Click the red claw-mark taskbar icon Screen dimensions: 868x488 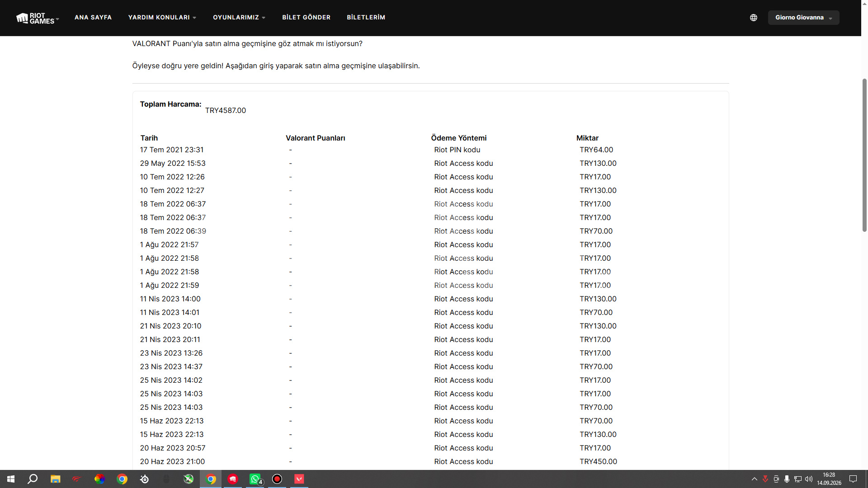point(77,479)
